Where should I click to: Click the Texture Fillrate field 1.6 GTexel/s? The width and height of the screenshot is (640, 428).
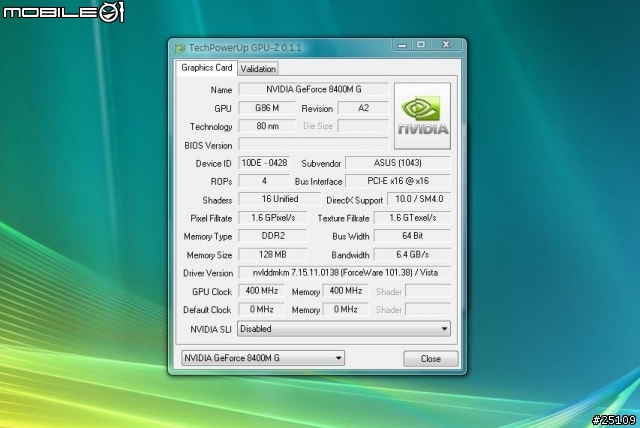point(413,218)
